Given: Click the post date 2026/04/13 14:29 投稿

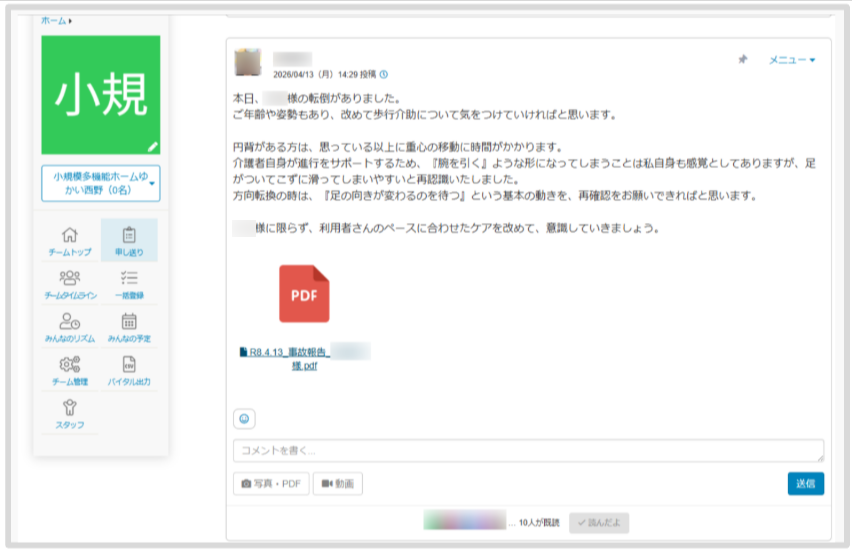Looking at the screenshot, I should pyautogui.click(x=324, y=74).
